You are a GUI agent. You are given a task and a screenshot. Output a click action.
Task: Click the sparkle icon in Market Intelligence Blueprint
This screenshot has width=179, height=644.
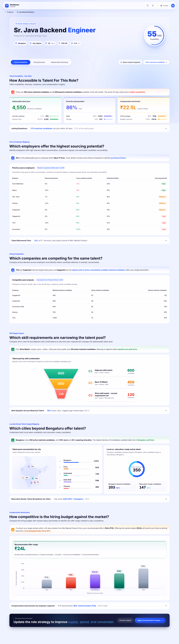16,24
